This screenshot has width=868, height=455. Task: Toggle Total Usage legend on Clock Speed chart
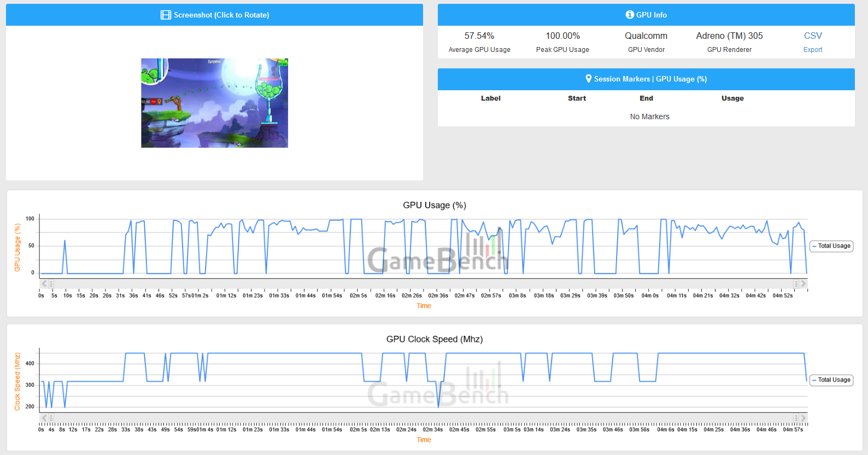[831, 380]
